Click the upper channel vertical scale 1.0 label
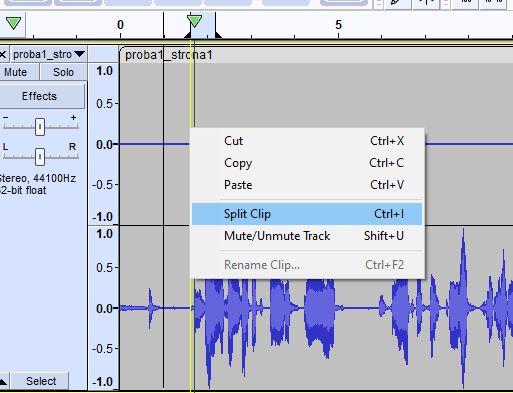Image resolution: width=513 pixels, height=393 pixels. coord(104,71)
